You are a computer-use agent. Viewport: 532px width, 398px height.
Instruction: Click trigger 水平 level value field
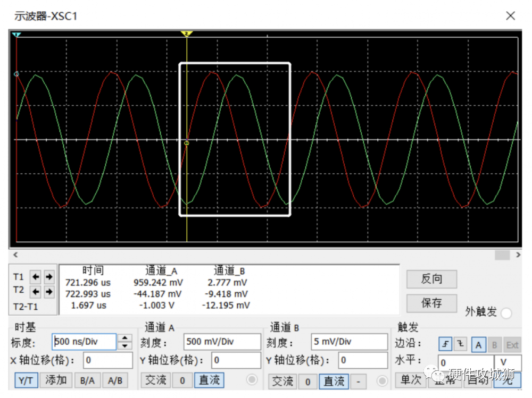466,362
